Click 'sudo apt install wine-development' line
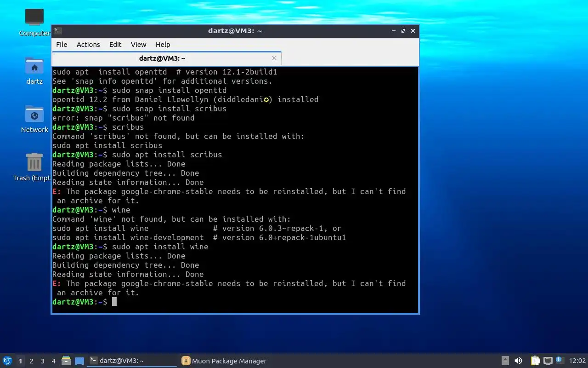Viewport: 588px width, 368px height. tap(199, 237)
